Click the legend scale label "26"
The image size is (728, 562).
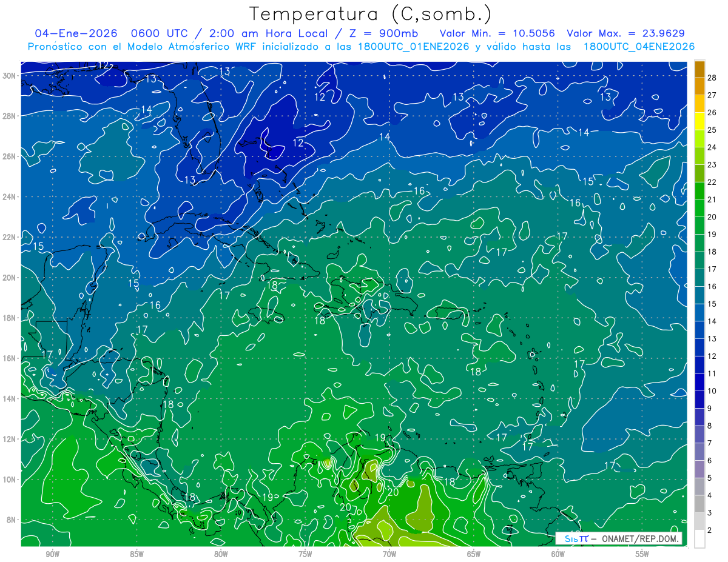(x=712, y=113)
